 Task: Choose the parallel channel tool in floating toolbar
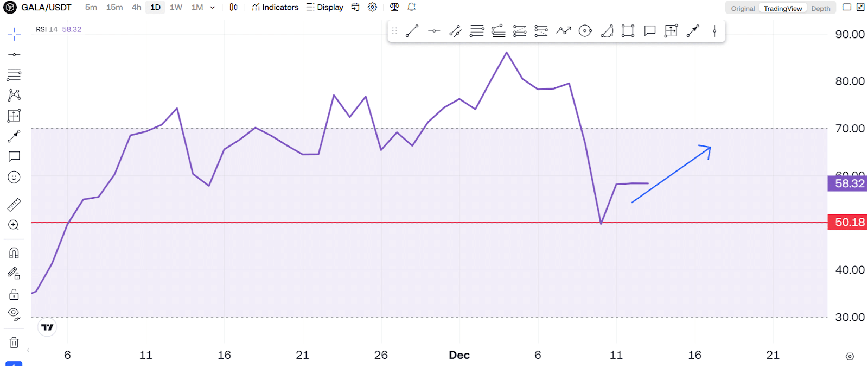click(455, 31)
